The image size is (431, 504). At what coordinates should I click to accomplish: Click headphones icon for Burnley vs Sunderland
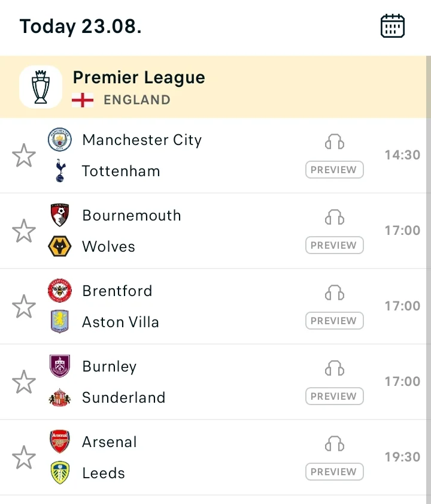click(335, 368)
